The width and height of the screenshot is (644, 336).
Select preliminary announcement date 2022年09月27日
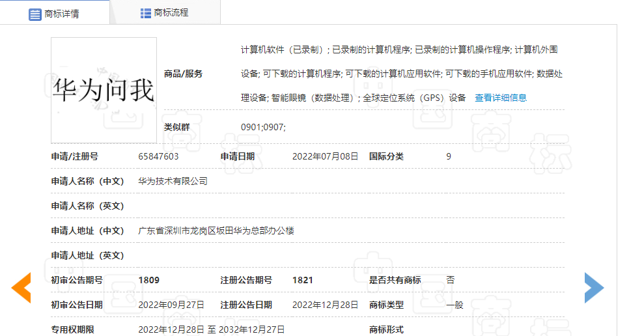tap(171, 305)
